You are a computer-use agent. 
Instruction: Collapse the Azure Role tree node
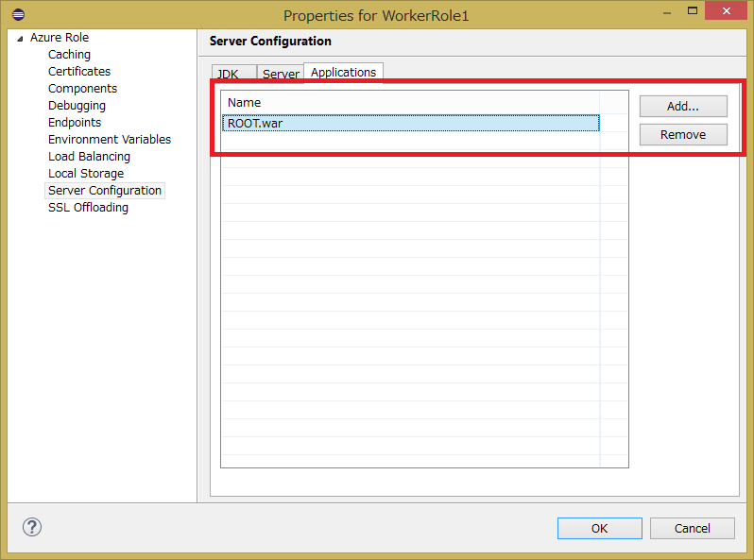20,39
